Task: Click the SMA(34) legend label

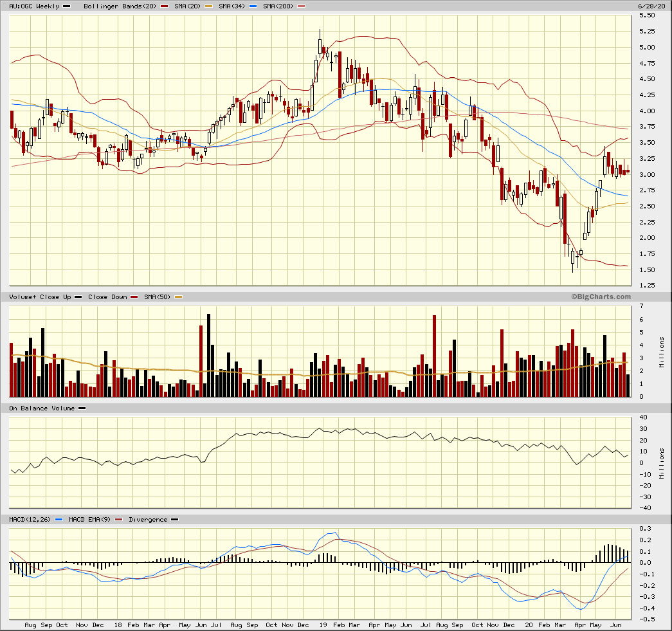Action: [x=232, y=6]
